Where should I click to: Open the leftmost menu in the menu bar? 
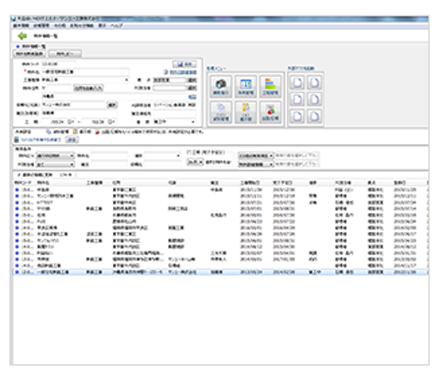tap(21, 25)
